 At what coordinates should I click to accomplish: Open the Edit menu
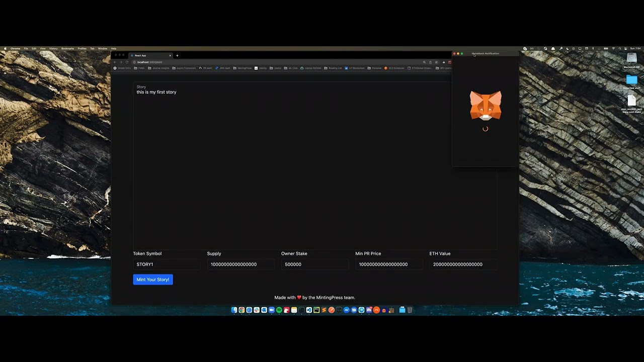pos(34,49)
